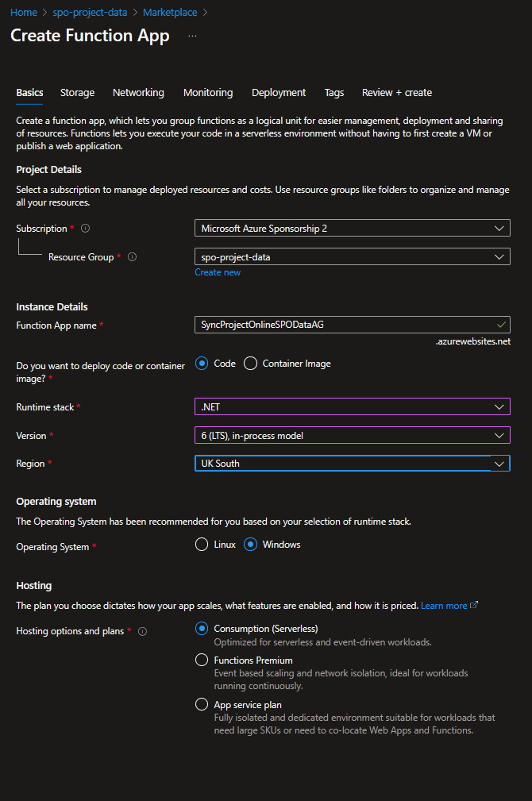Select the Functions Premium hosting plan
This screenshot has height=801, width=532.
click(202, 659)
